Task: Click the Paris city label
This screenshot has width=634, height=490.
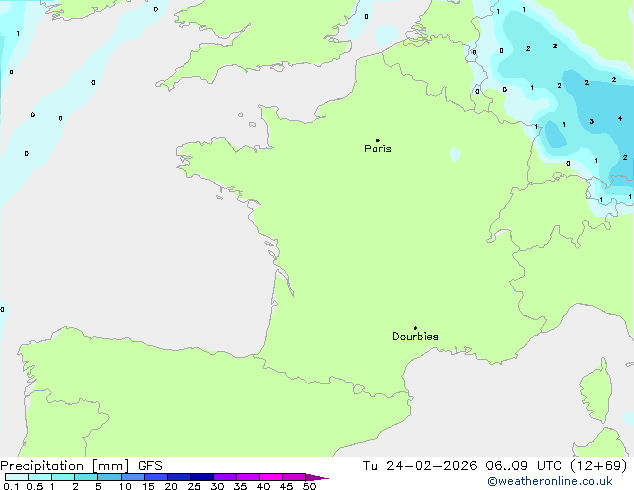Action: pos(378,149)
